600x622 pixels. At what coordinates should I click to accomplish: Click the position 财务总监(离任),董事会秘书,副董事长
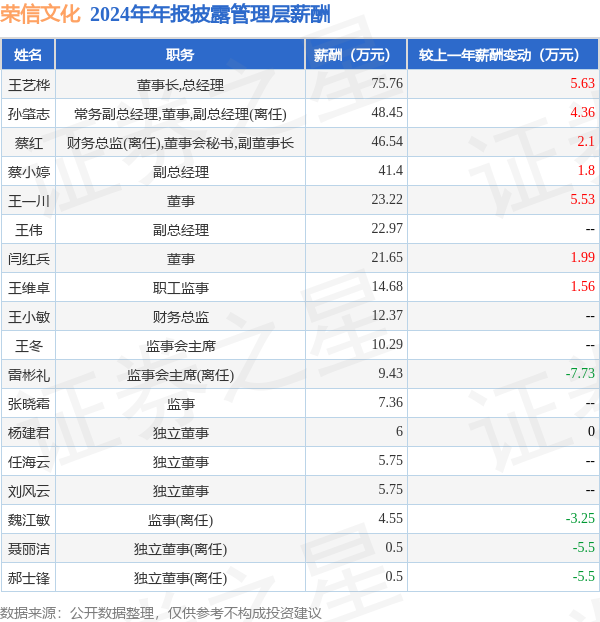[180, 143]
